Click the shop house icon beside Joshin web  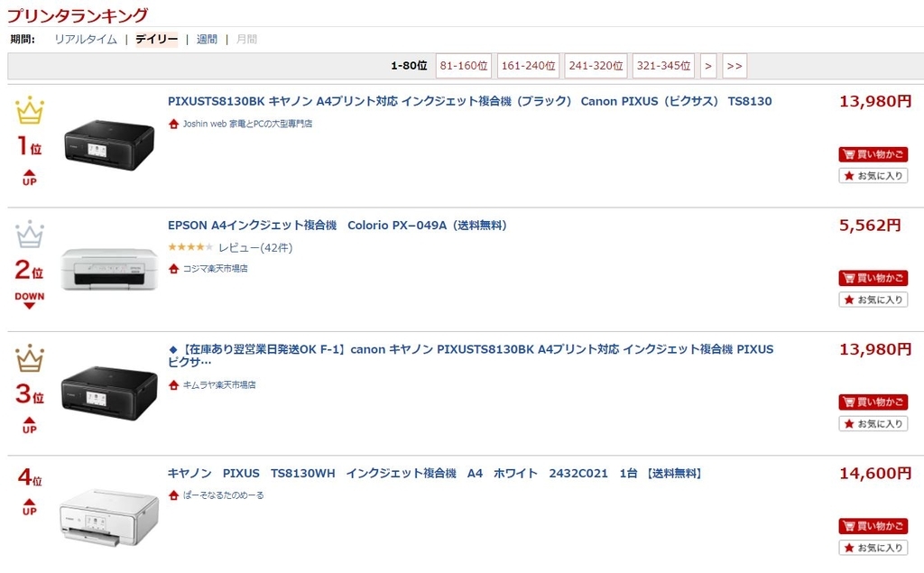[173, 124]
